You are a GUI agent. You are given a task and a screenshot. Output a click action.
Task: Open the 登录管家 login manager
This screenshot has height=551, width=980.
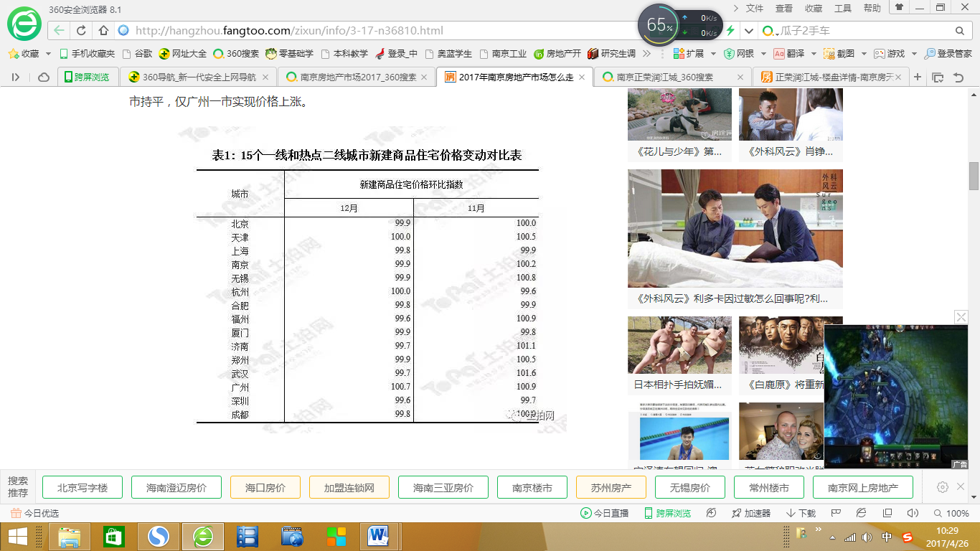948,54
